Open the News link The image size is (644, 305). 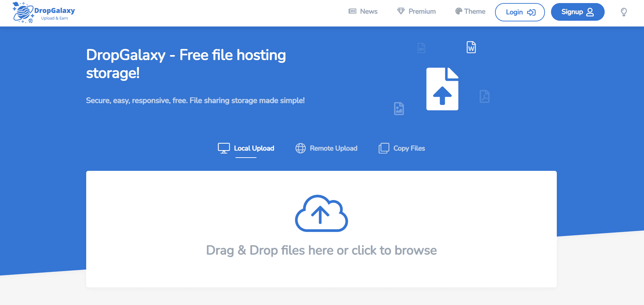(369, 11)
